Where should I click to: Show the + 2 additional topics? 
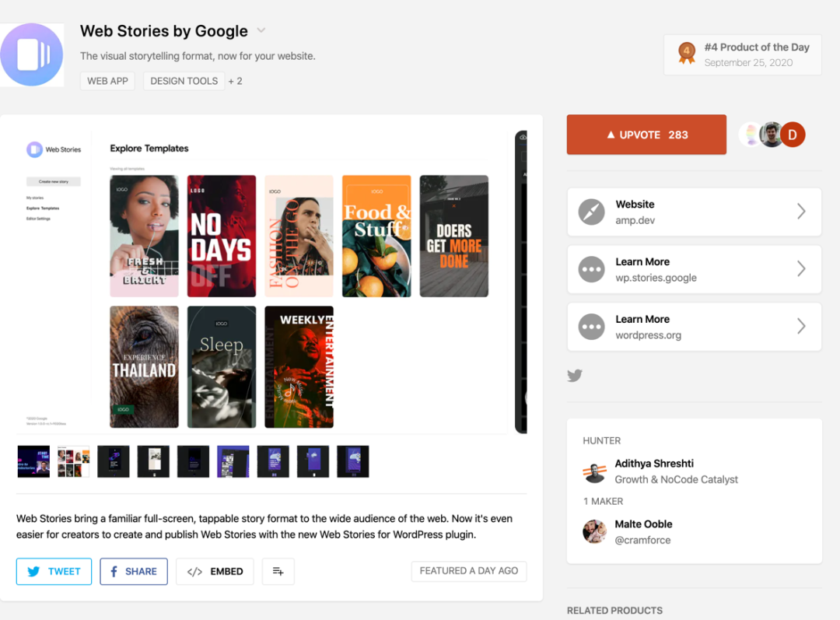tap(235, 81)
